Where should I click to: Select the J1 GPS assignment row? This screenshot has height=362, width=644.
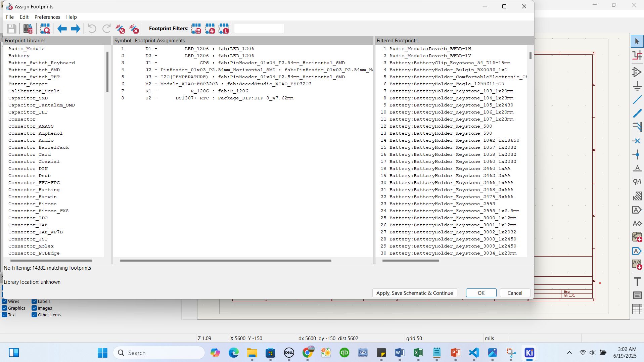[243, 63]
